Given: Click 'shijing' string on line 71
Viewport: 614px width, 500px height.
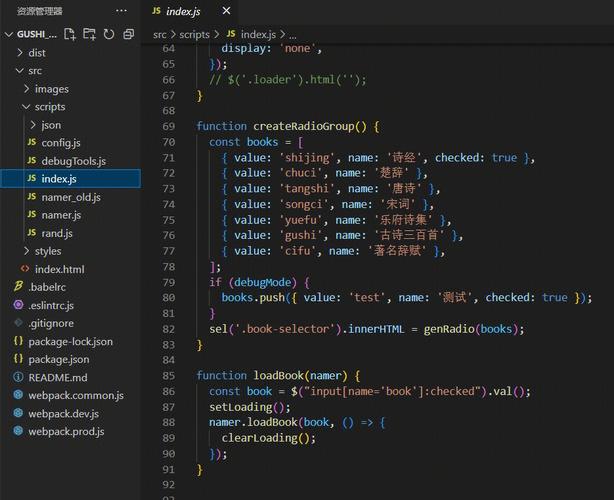Looking at the screenshot, I should click(x=307, y=158).
